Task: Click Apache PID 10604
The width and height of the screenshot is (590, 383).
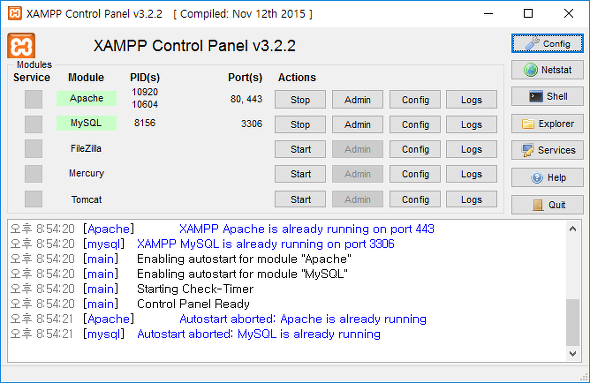Action: click(x=145, y=104)
